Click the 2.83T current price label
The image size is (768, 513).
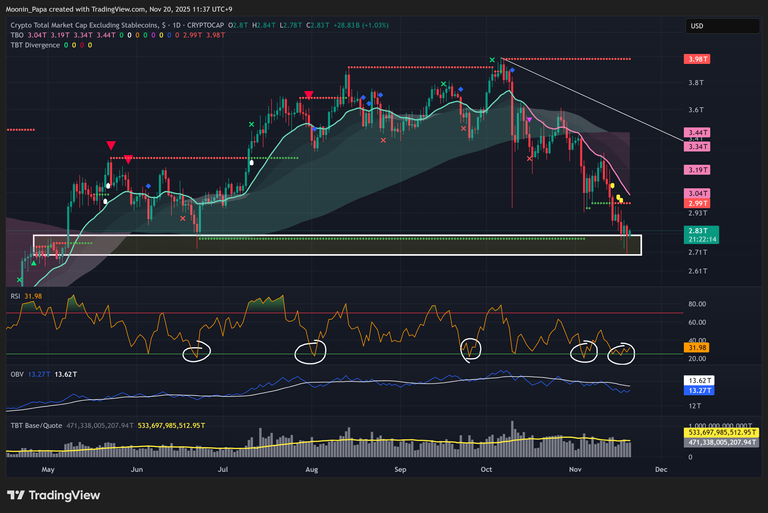697,230
